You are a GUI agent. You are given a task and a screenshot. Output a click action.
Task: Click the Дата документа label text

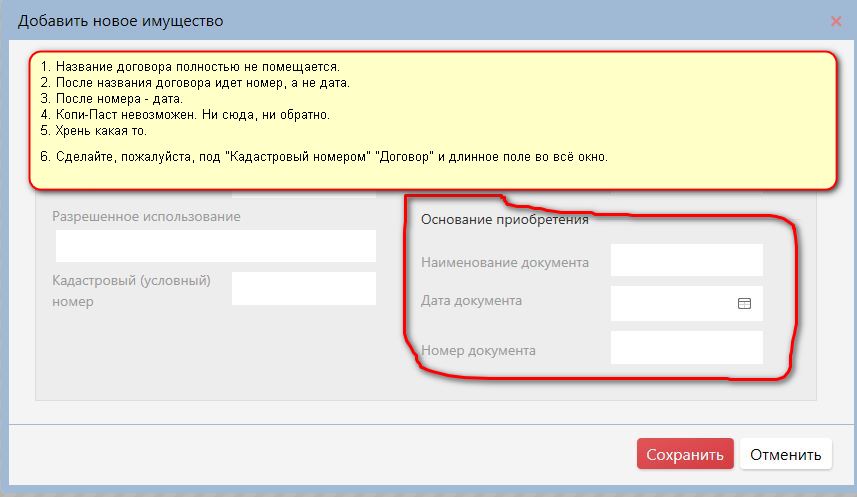coord(471,300)
